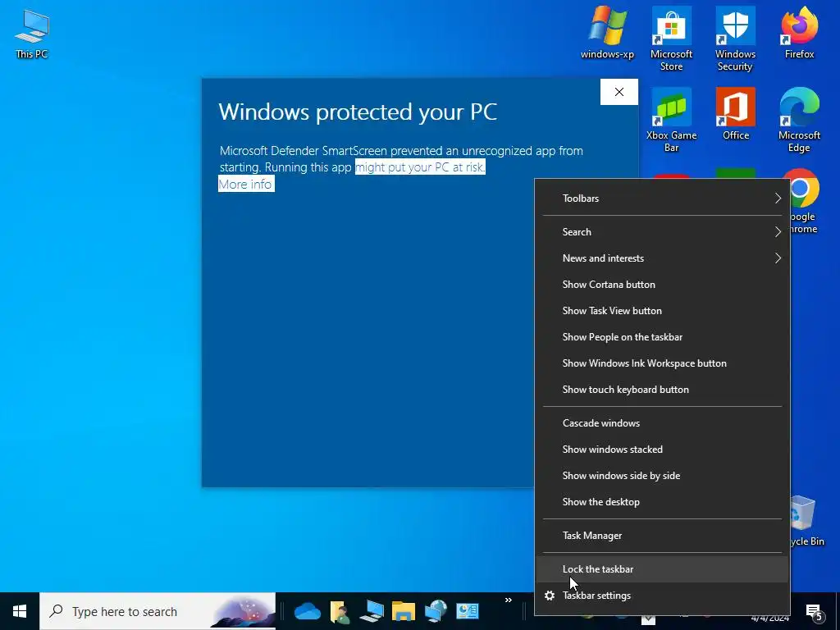Expand the taskbar toolbar overflow chevron
840x630 pixels.
(509, 600)
